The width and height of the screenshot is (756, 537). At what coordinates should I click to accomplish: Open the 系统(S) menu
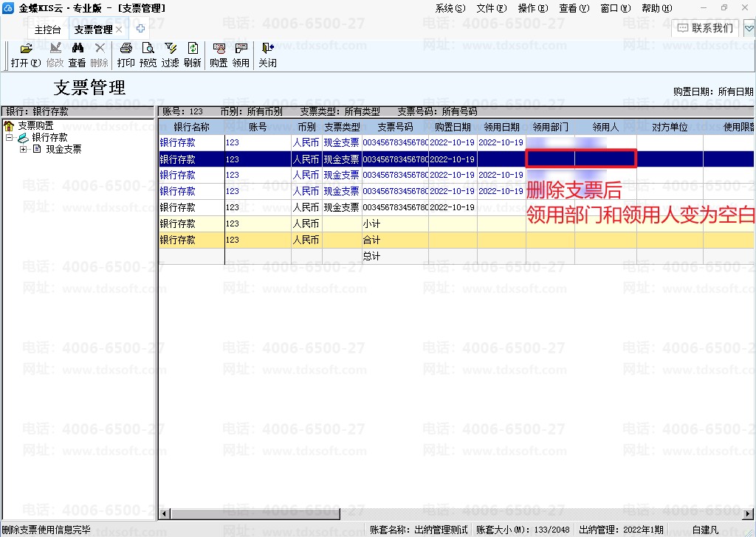click(450, 8)
